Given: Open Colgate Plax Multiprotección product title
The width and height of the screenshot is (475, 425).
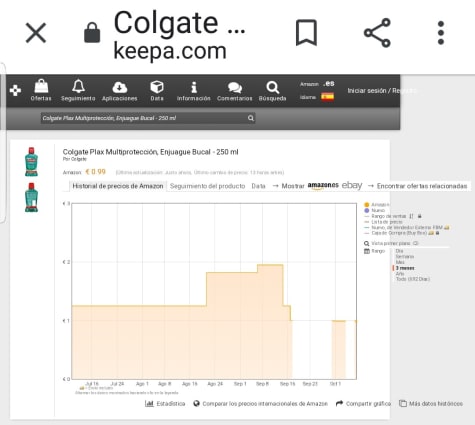Looking at the screenshot, I should point(150,152).
